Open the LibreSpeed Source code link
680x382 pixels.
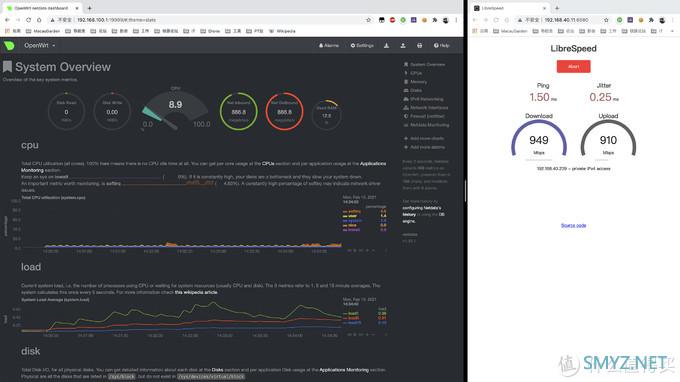(573, 225)
